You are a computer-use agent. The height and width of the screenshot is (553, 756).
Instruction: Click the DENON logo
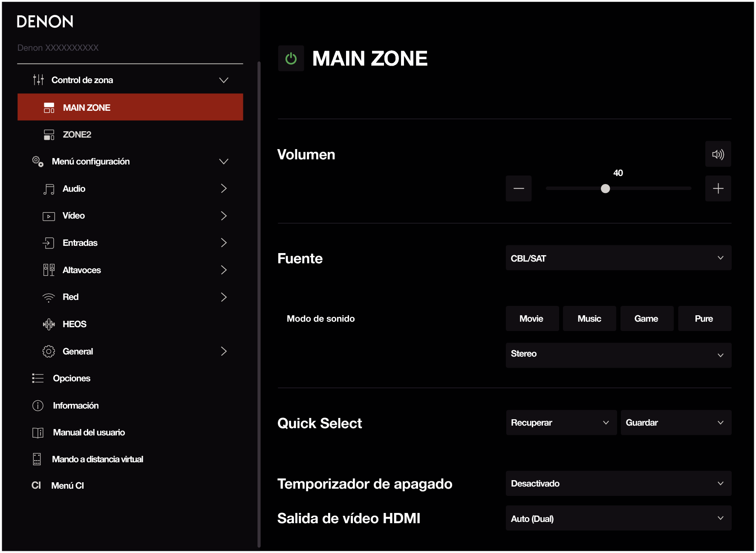(45, 21)
